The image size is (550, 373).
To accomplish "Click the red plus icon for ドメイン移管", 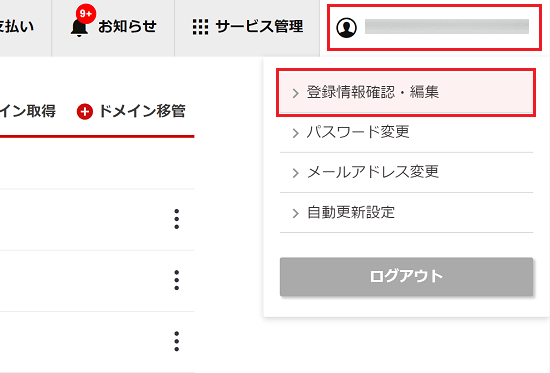I will pos(85,112).
